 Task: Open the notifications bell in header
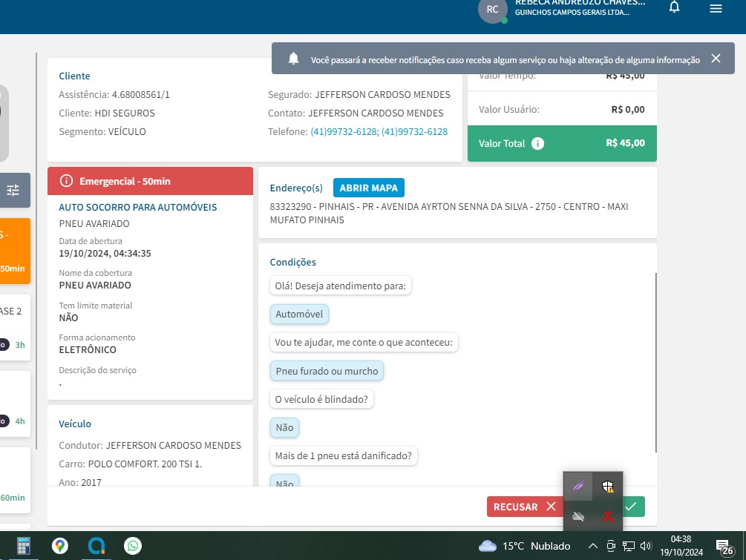click(674, 7)
